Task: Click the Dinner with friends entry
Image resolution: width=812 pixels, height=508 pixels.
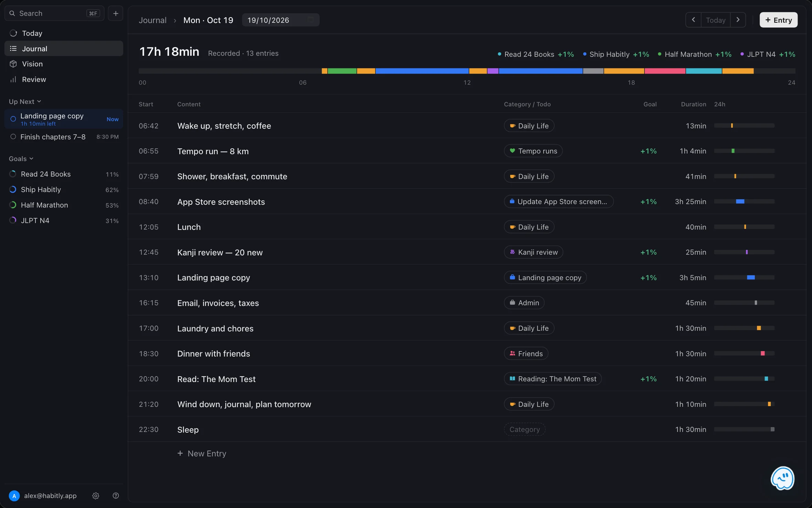Action: tap(214, 354)
